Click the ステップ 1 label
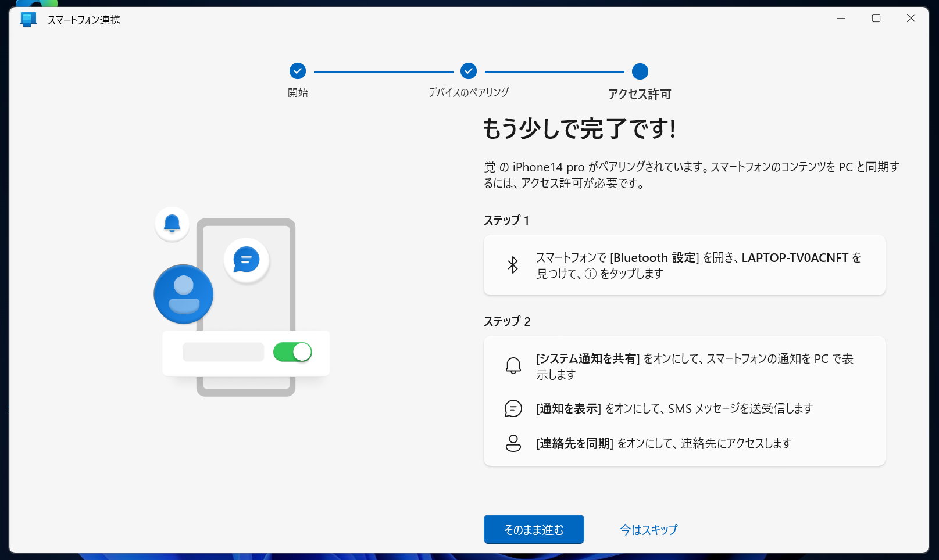The width and height of the screenshot is (939, 560). [506, 220]
